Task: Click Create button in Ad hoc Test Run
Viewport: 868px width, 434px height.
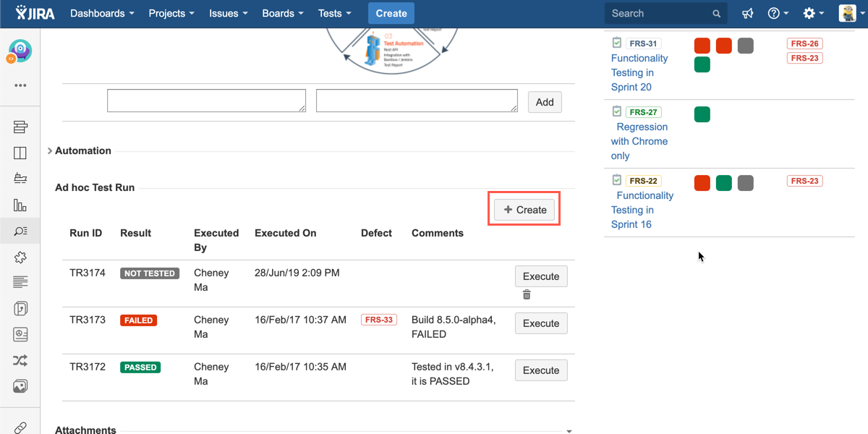Action: click(x=524, y=210)
